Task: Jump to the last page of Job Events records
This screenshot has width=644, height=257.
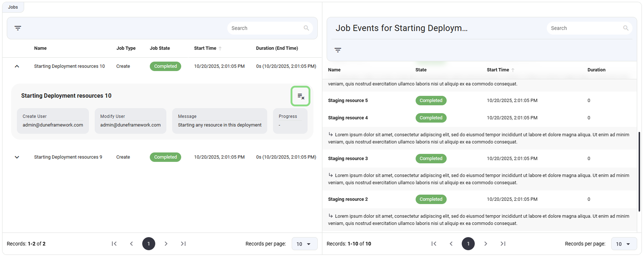Action: coord(503,243)
